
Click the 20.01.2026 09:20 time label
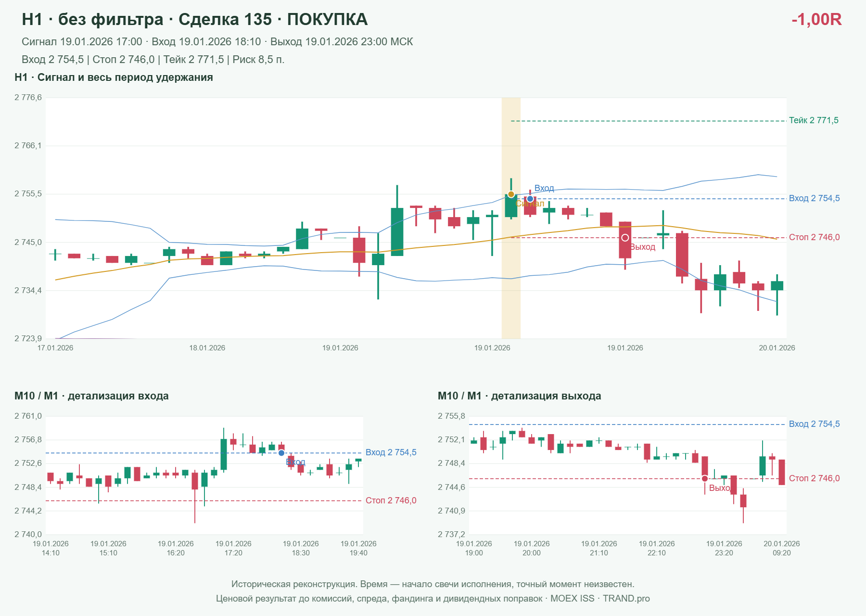coord(782,548)
